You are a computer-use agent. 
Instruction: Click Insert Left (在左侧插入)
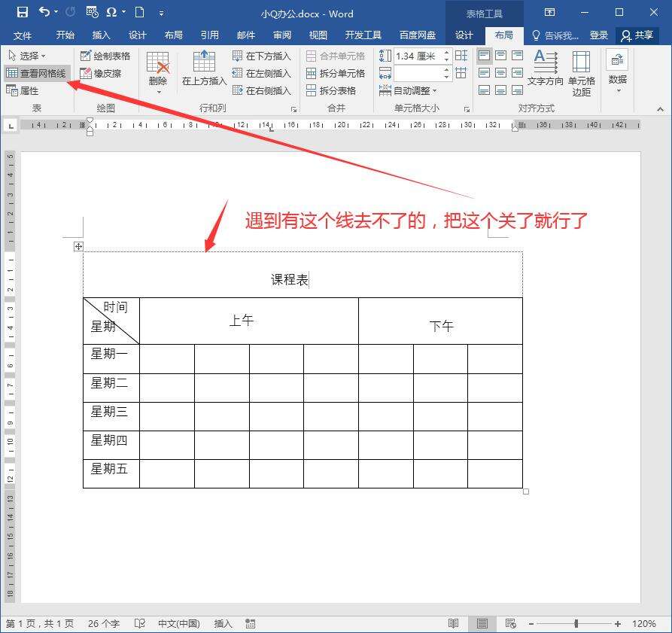tap(262, 73)
